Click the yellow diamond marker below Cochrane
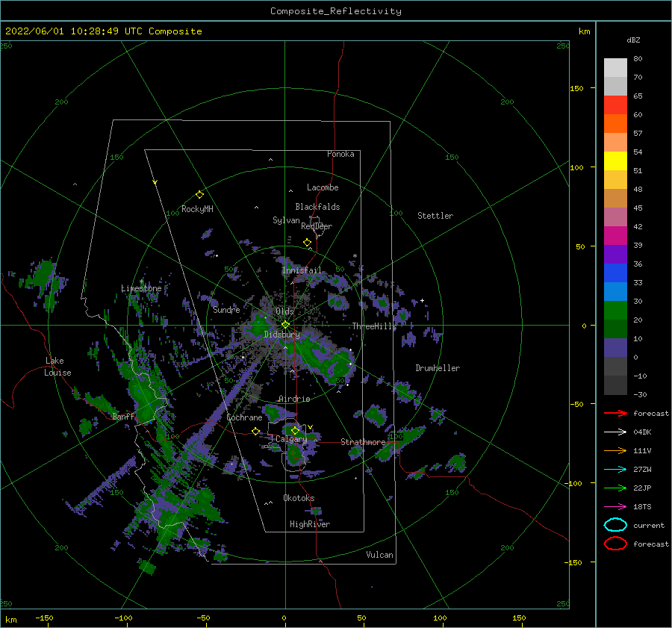 click(x=255, y=431)
